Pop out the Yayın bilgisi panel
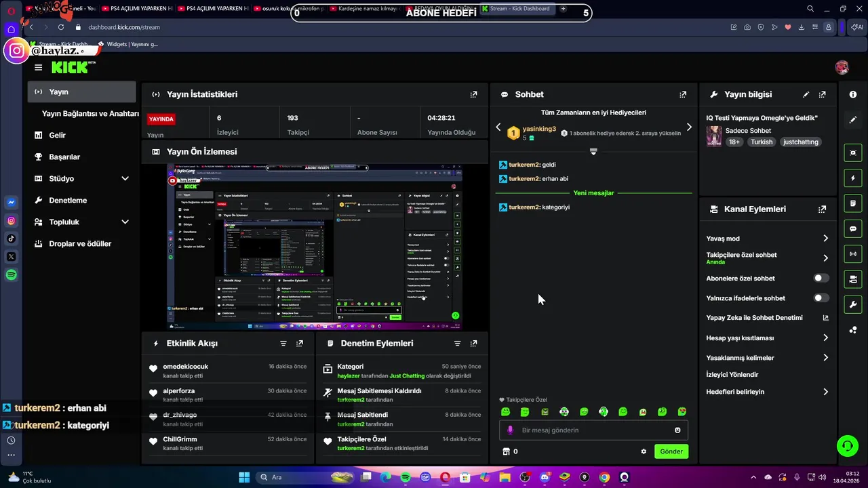 pyautogui.click(x=823, y=94)
